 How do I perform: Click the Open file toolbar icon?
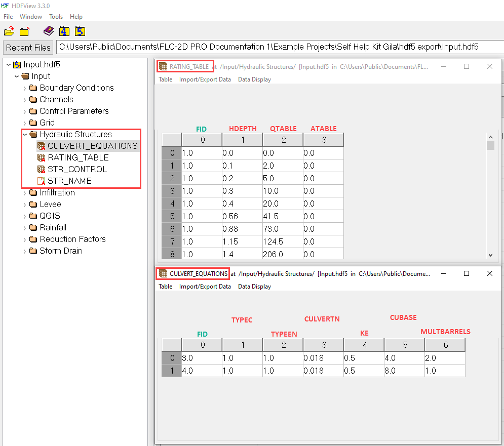tap(9, 31)
